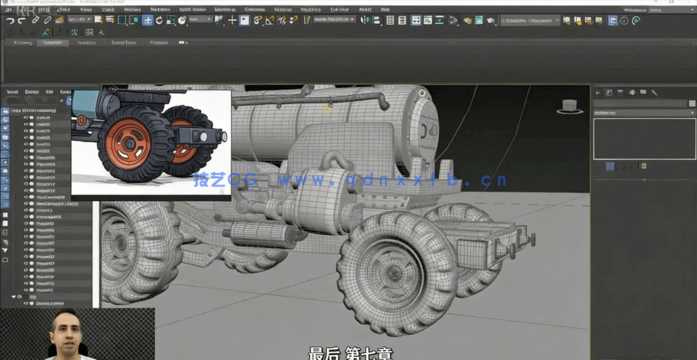This screenshot has height=360, width=697.
Task: Toggle the Scene Explorer icon
Action: 390,20
